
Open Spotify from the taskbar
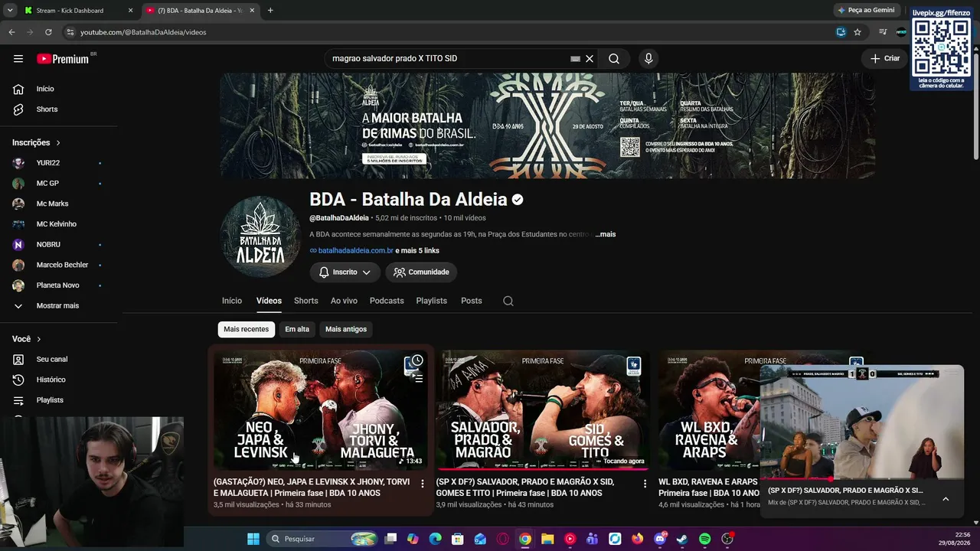(705, 539)
